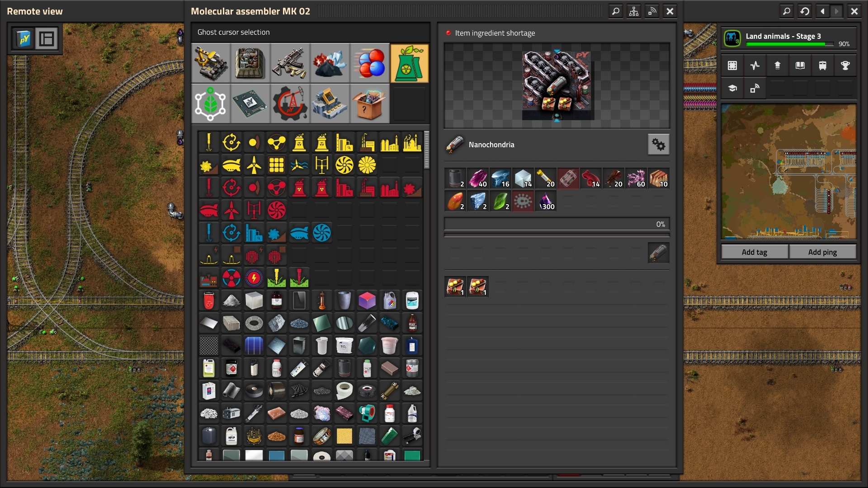Screen dimensions: 868x488
Task: Click the Add tag button
Action: click(754, 252)
